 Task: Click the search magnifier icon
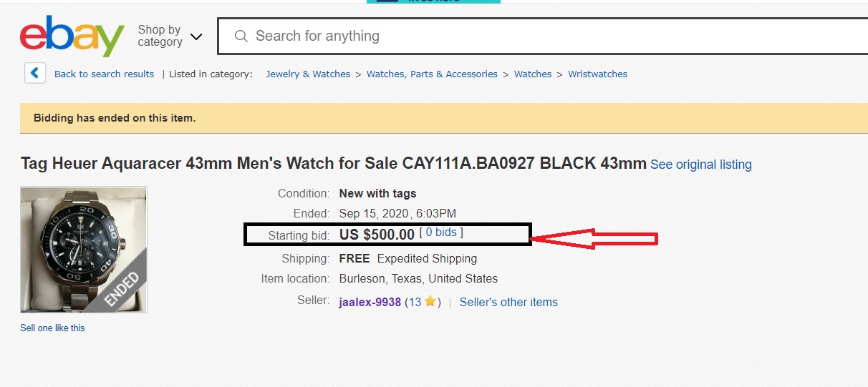point(241,36)
